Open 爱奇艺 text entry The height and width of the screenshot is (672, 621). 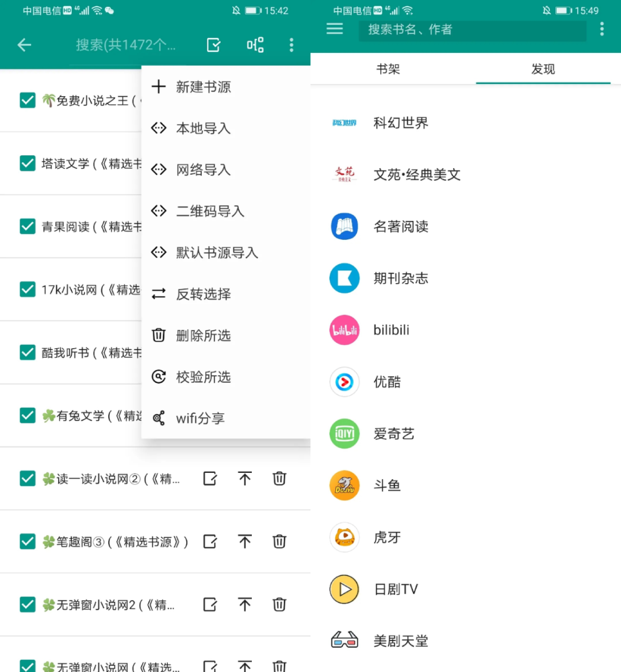[x=394, y=434]
